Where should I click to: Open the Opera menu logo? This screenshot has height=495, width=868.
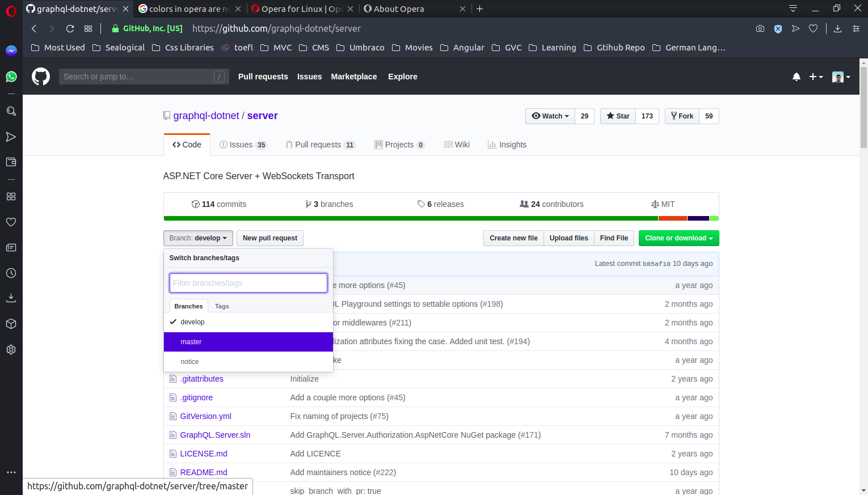click(11, 11)
